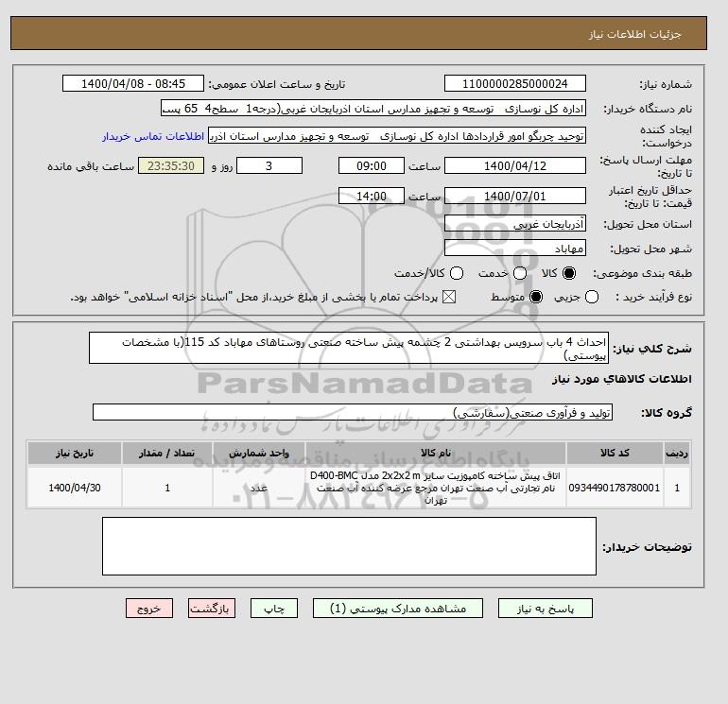Select the خدمت radio button
Viewport: 728px width, 704px height.
pos(520,273)
